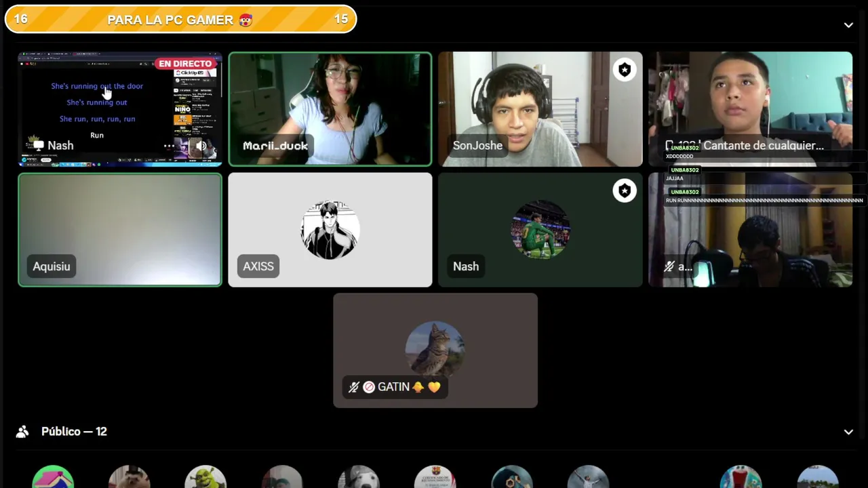Click the moderator badge on SonJoshe's tile

tap(625, 70)
